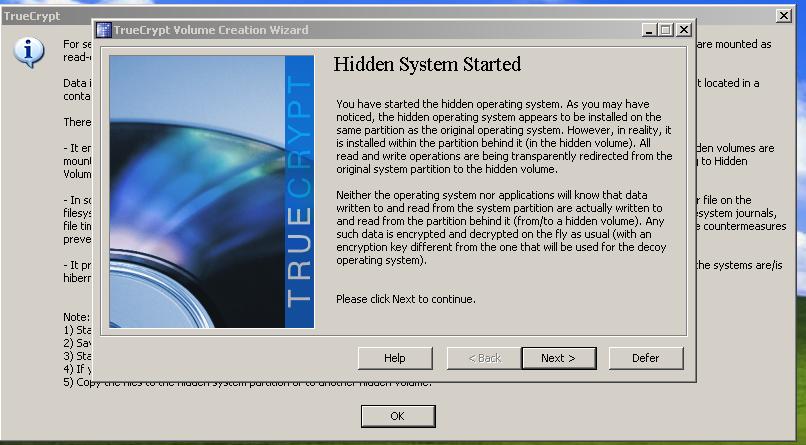Click the 'Please click Next to continue.' text

click(406, 299)
